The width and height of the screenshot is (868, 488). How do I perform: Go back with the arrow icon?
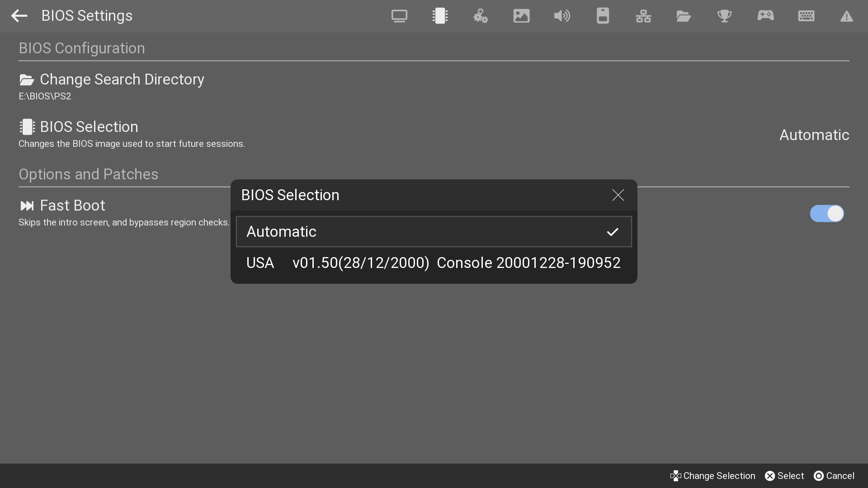[19, 16]
